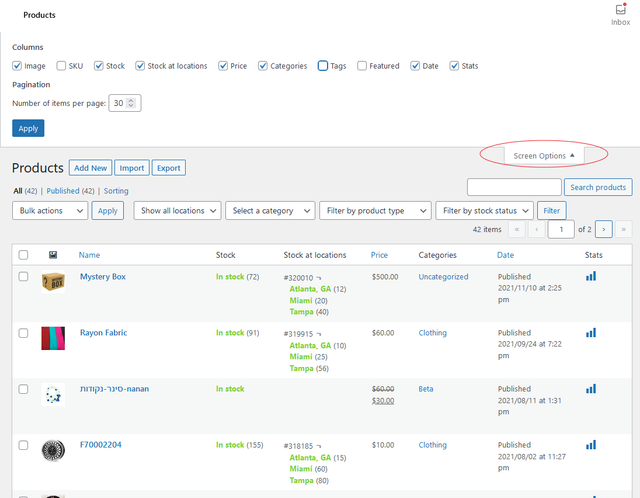Go to next page of products
Screen dimensions: 640x498
[x=604, y=229]
